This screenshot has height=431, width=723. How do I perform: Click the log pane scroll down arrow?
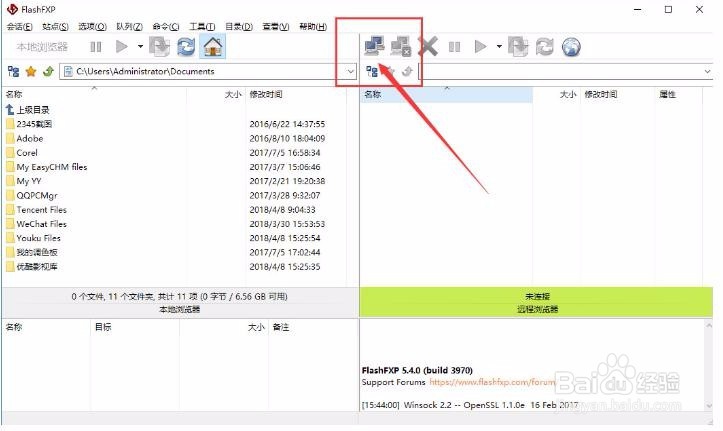click(708, 406)
